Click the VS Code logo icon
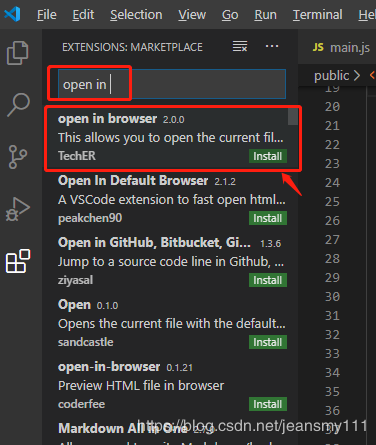The image size is (376, 445). click(x=12, y=14)
